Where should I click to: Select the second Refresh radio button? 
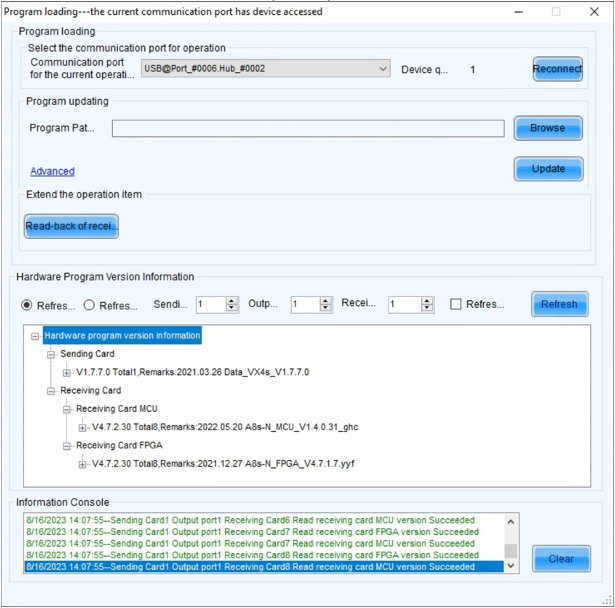click(x=89, y=305)
